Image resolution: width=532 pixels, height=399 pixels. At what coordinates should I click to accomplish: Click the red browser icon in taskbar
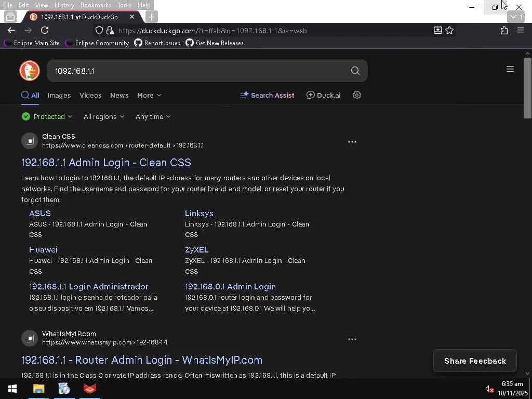tap(90, 389)
